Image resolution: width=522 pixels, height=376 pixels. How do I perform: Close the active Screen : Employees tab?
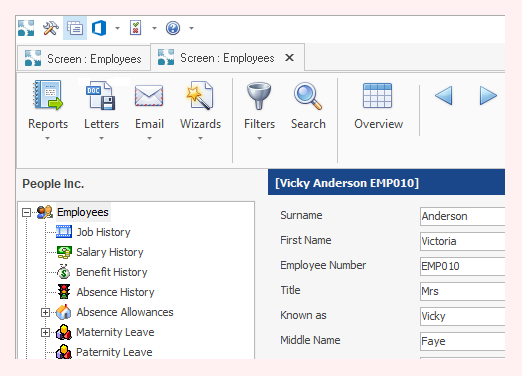pyautogui.click(x=290, y=58)
